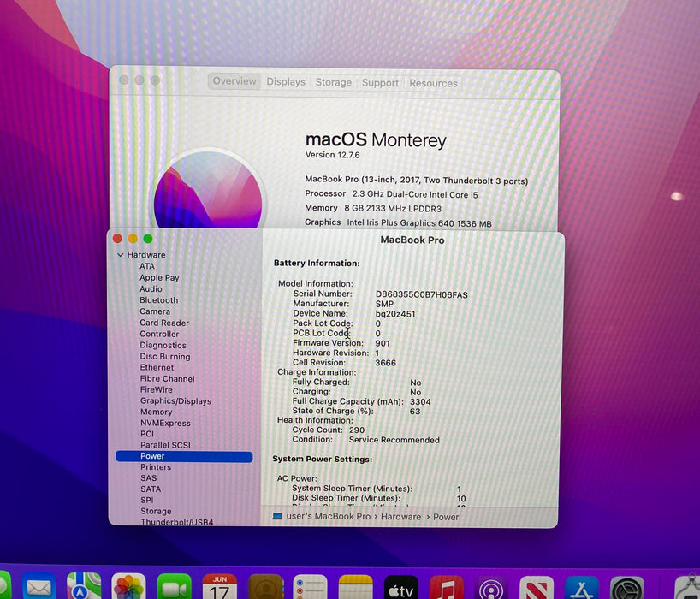Click the macOS Monterey logo image
This screenshot has height=599, width=700.
click(208, 190)
